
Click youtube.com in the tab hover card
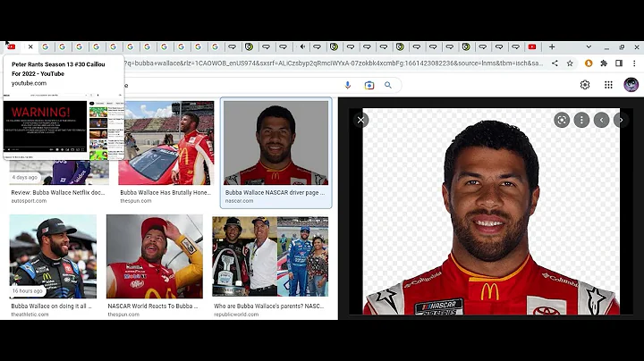[x=29, y=83]
